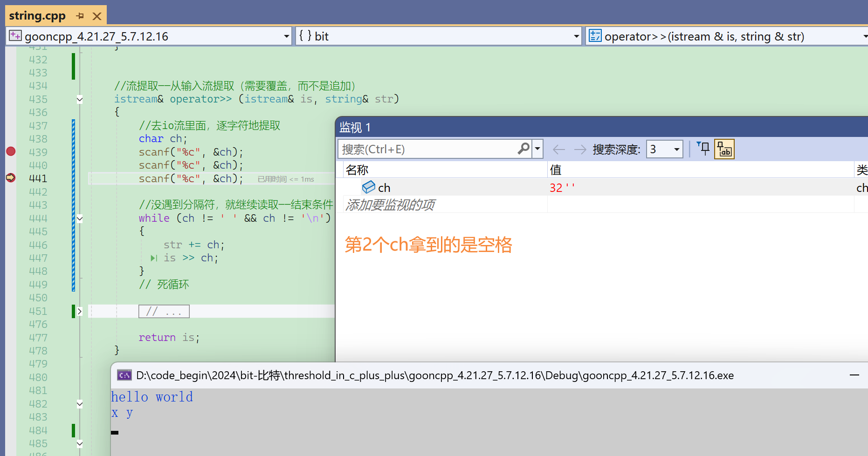Click the Watch search magnifier icon
This screenshot has width=868, height=456.
click(x=524, y=149)
